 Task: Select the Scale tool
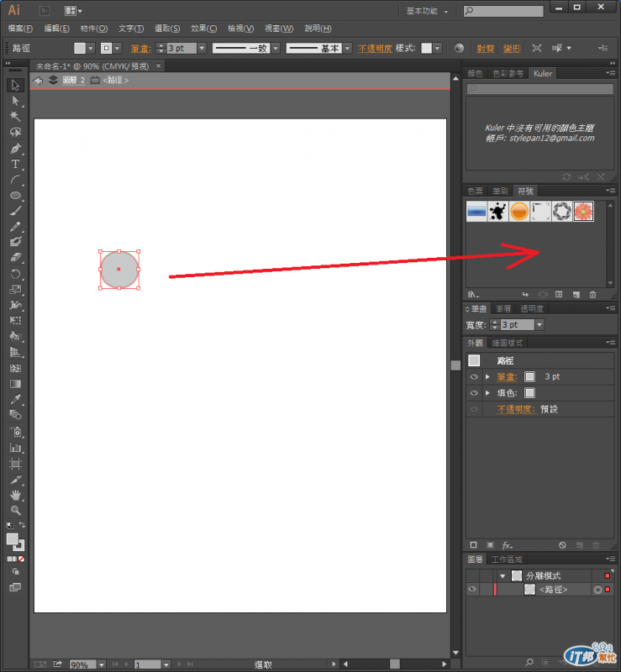[x=15, y=290]
